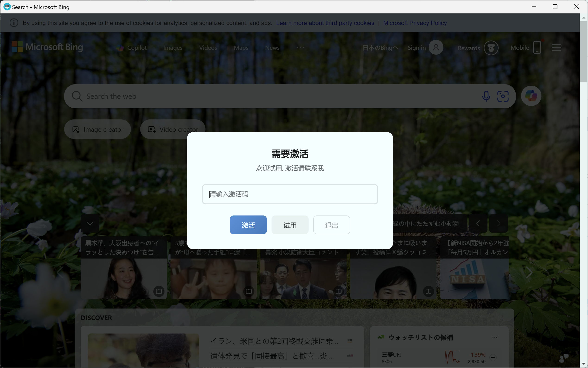This screenshot has height=368, width=588.
Task: Add 三菱UFJ stock to watchlist with plus icon
Action: click(493, 358)
